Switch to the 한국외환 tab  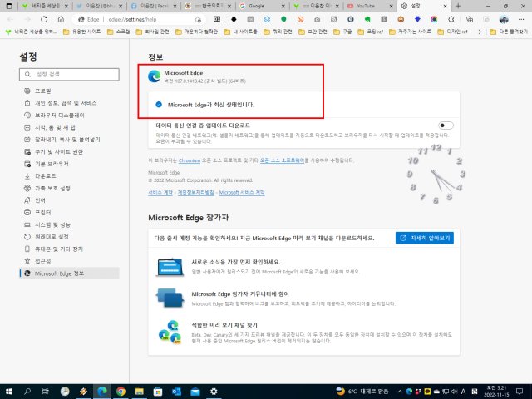[x=208, y=6]
